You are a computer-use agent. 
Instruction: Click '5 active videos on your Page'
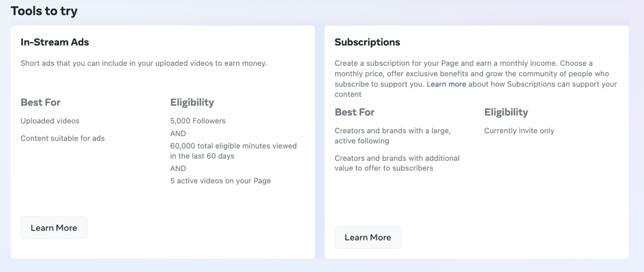tap(221, 181)
